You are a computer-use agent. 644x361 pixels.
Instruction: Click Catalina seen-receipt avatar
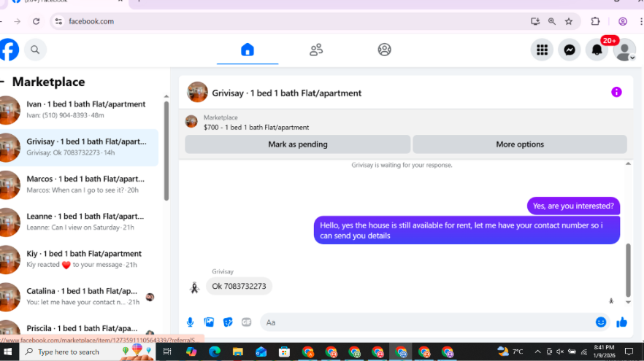point(150,297)
